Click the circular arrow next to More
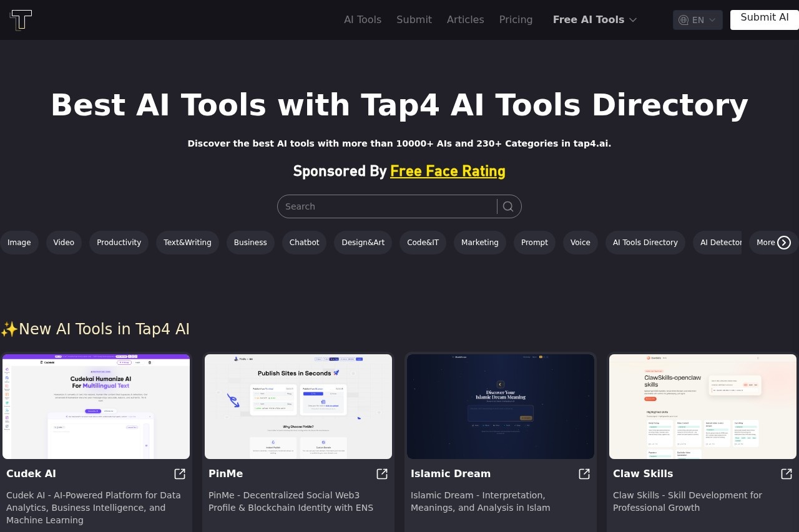The width and height of the screenshot is (799, 532). point(784,243)
